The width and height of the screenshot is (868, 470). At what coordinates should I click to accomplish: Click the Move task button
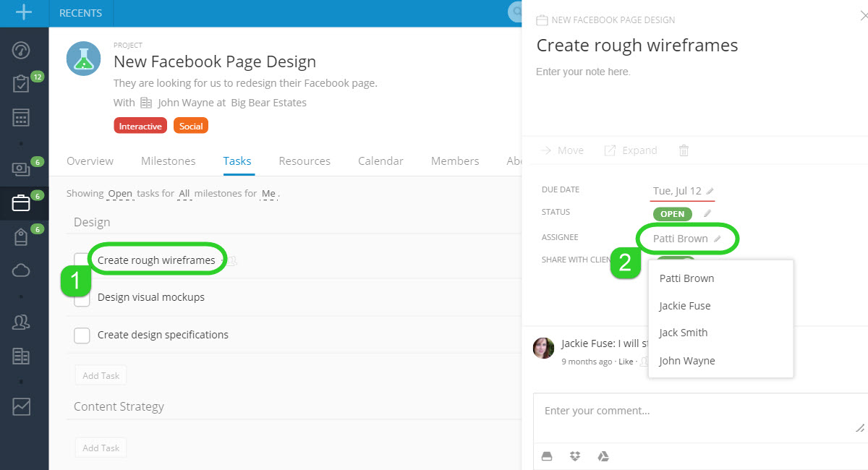point(562,150)
